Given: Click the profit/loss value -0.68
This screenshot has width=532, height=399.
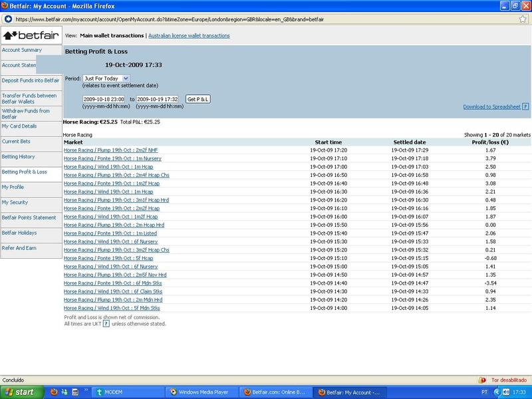Looking at the screenshot, I should tap(490, 258).
